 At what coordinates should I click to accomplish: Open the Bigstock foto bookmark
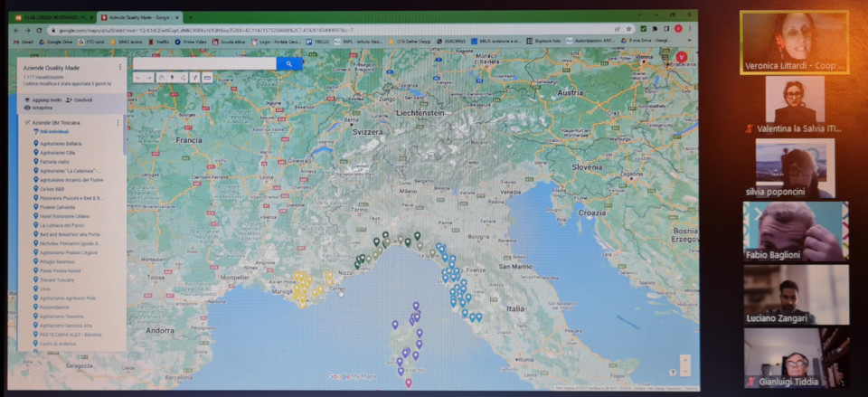click(543, 41)
